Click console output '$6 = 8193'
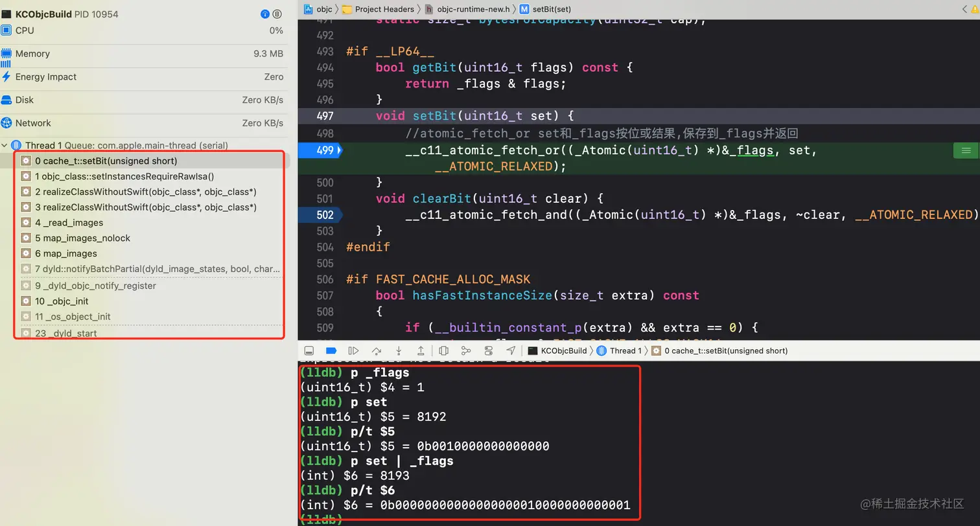The width and height of the screenshot is (980, 526). click(355, 475)
